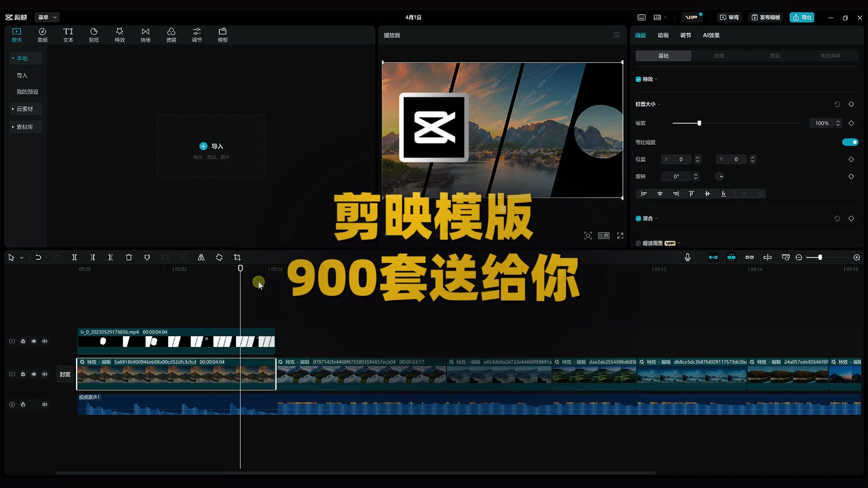
Task: Select the 美颜美体 beauty sub-tab
Action: pyautogui.click(x=830, y=56)
